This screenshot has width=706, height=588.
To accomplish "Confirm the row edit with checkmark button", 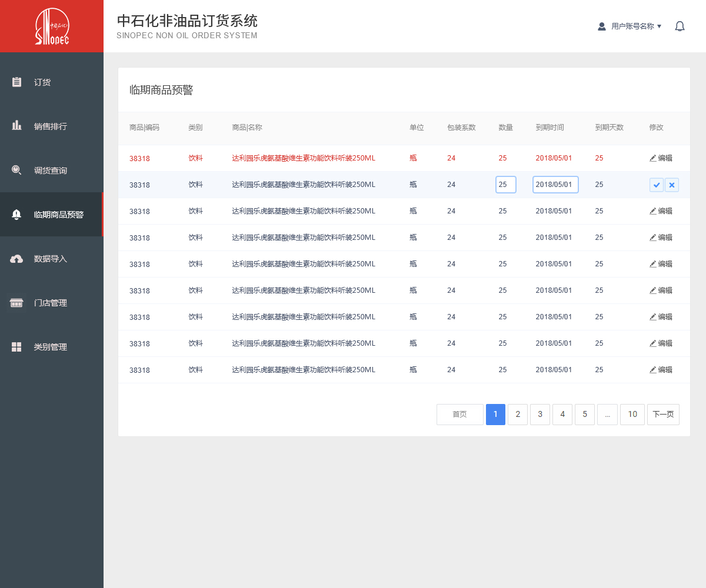I will [x=657, y=185].
